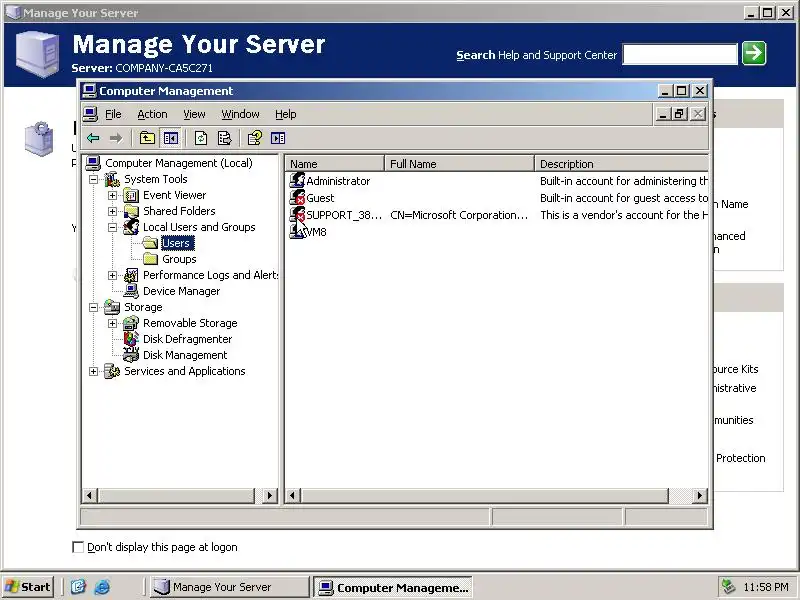The height and width of the screenshot is (600, 800).
Task: Open the Window menu
Action: coord(240,114)
